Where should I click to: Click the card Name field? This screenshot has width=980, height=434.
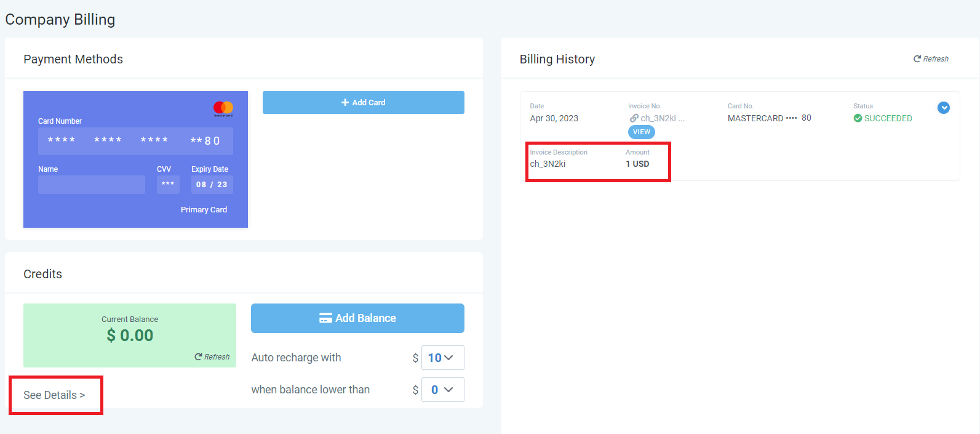pyautogui.click(x=92, y=185)
